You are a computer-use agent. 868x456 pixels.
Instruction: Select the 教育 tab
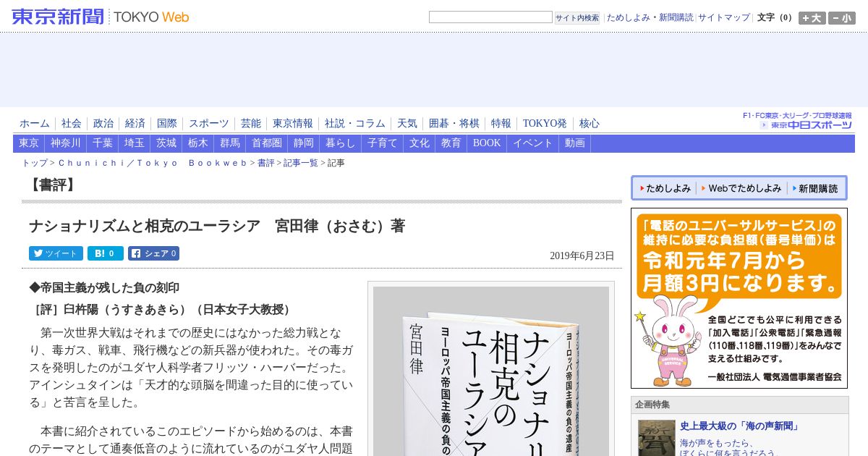pos(451,143)
